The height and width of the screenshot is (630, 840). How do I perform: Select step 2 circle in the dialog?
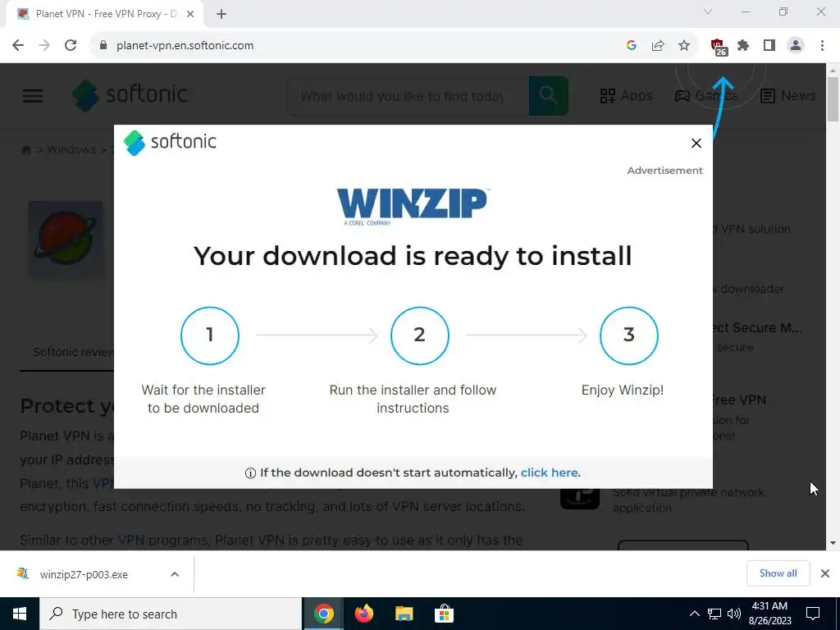419,336
